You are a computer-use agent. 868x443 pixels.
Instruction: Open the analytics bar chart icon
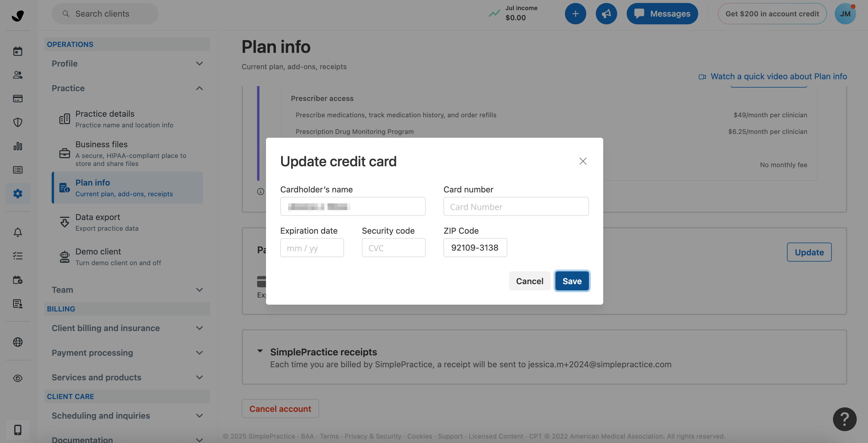(x=18, y=146)
